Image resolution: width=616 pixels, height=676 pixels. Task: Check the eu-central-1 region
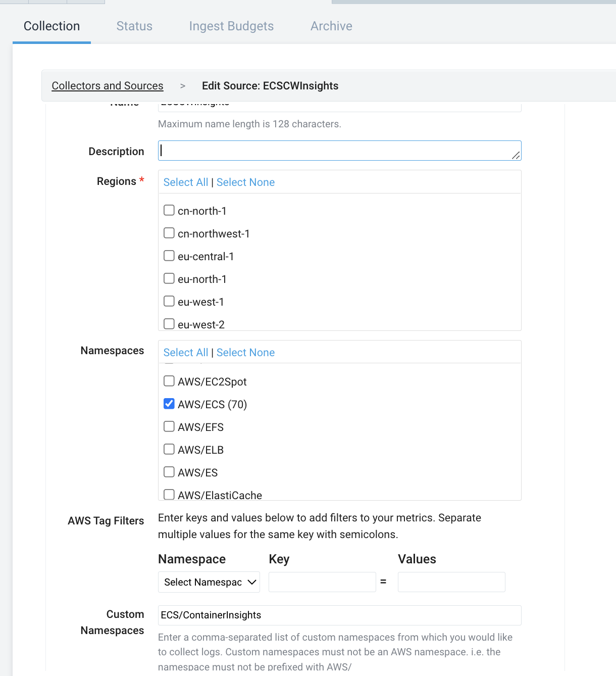click(169, 255)
